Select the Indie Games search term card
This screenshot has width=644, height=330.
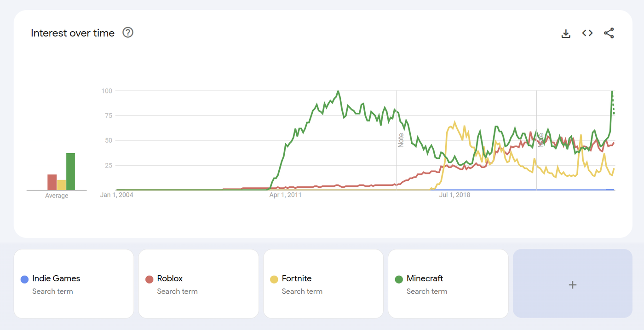pos(74,284)
